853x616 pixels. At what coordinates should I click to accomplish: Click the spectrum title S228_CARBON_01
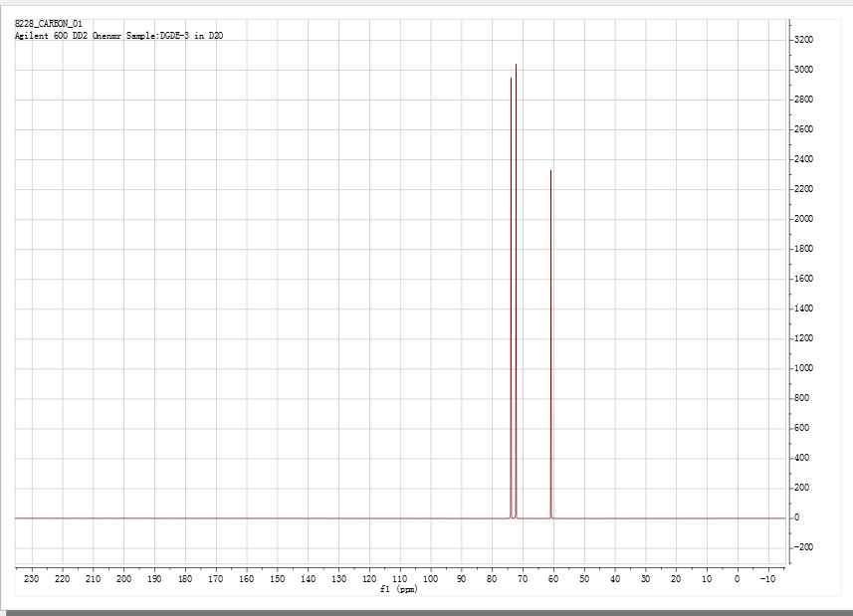pyautogui.click(x=48, y=23)
